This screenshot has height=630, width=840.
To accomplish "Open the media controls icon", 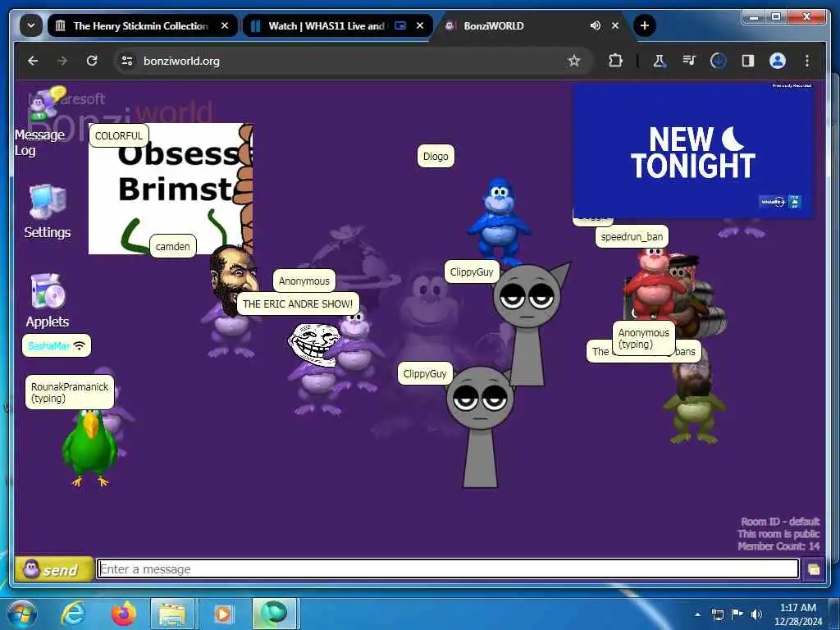I will point(689,61).
